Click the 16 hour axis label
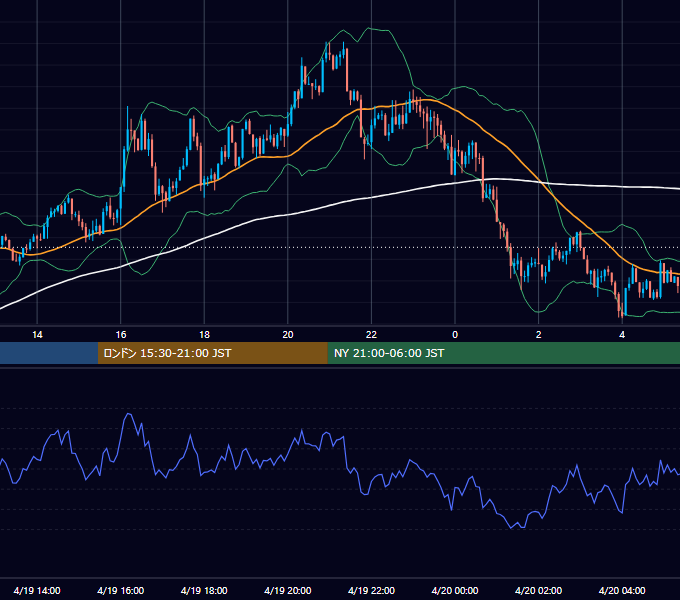Image resolution: width=680 pixels, height=600 pixels. 121,335
